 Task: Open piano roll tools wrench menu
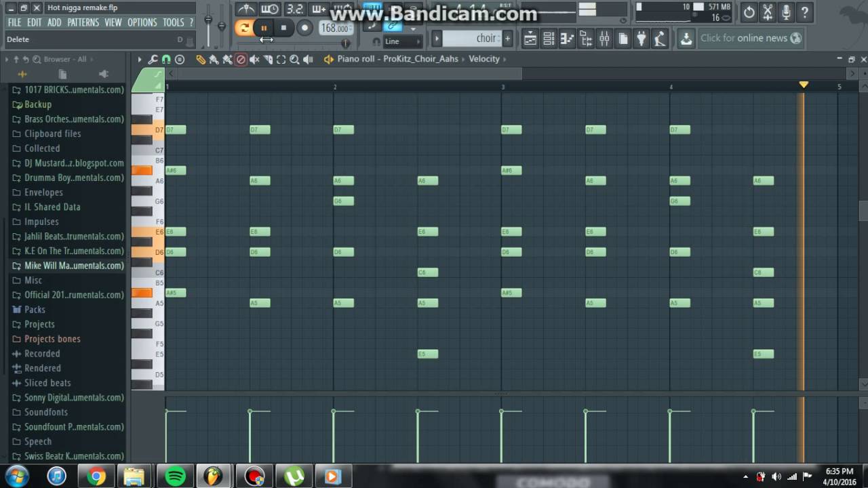click(x=153, y=60)
